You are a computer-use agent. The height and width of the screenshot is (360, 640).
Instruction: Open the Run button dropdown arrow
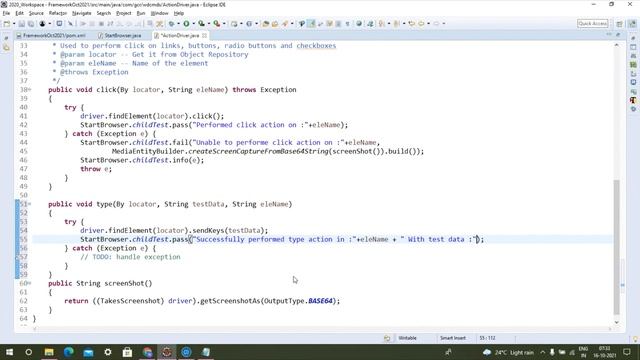click(x=193, y=24)
